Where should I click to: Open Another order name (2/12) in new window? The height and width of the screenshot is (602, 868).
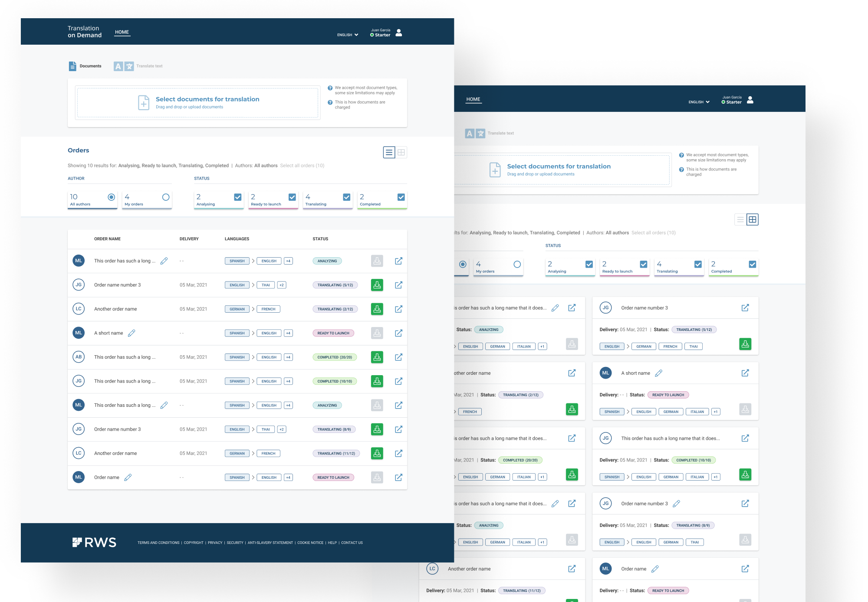[x=398, y=309]
